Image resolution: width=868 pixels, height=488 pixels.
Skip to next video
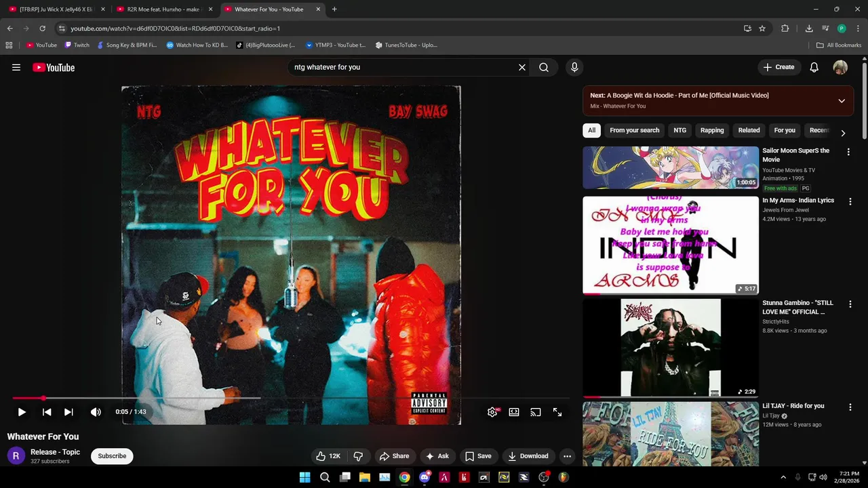coord(68,411)
